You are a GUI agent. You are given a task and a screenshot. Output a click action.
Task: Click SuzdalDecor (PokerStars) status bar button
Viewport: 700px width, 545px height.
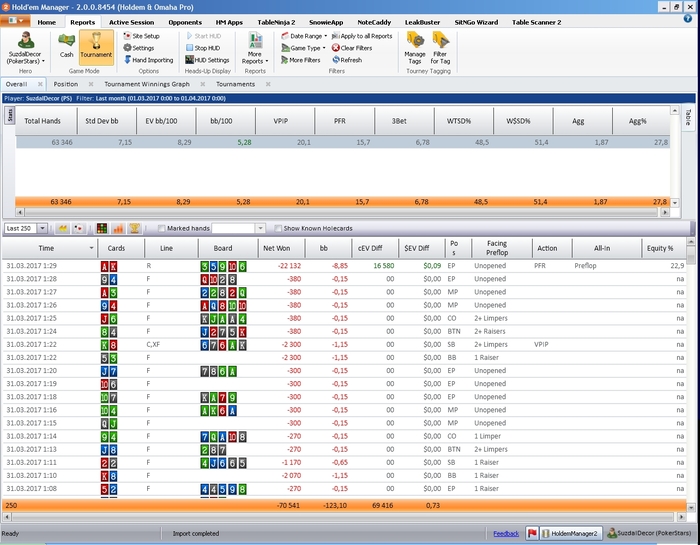(x=650, y=533)
